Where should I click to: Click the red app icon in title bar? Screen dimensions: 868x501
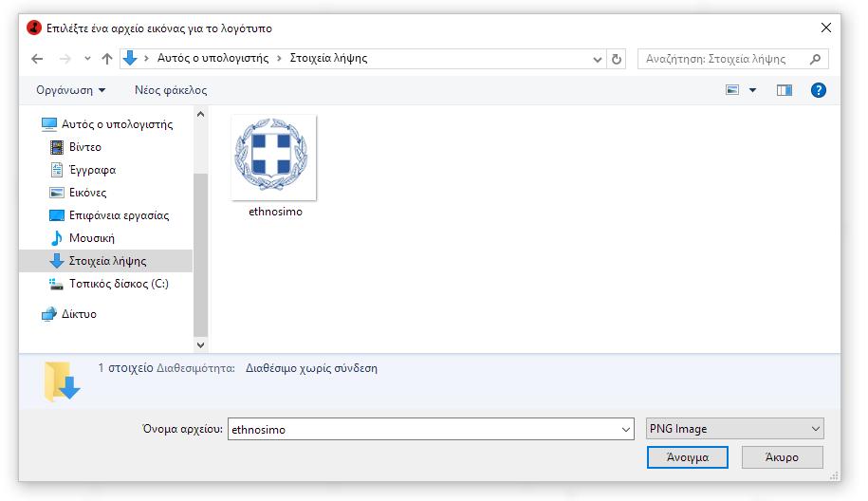34,28
